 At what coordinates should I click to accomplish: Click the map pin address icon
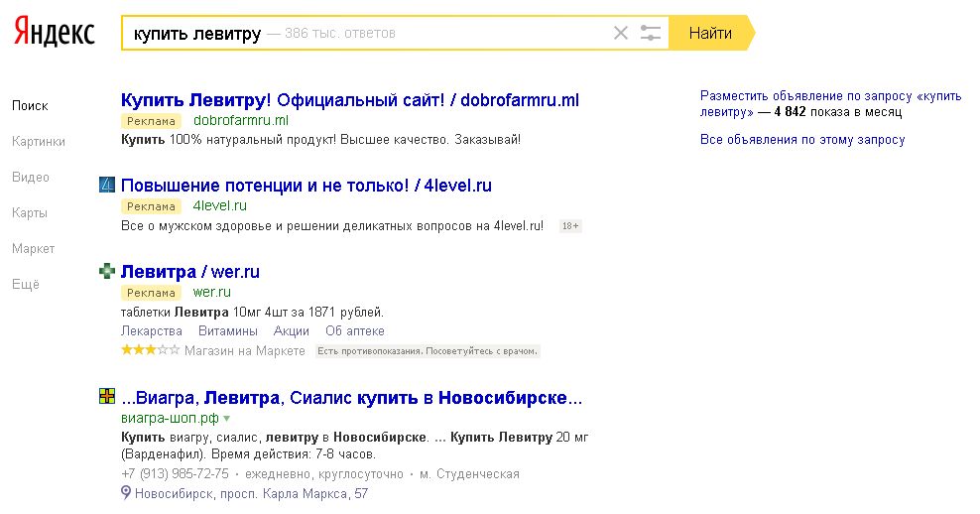(x=126, y=493)
